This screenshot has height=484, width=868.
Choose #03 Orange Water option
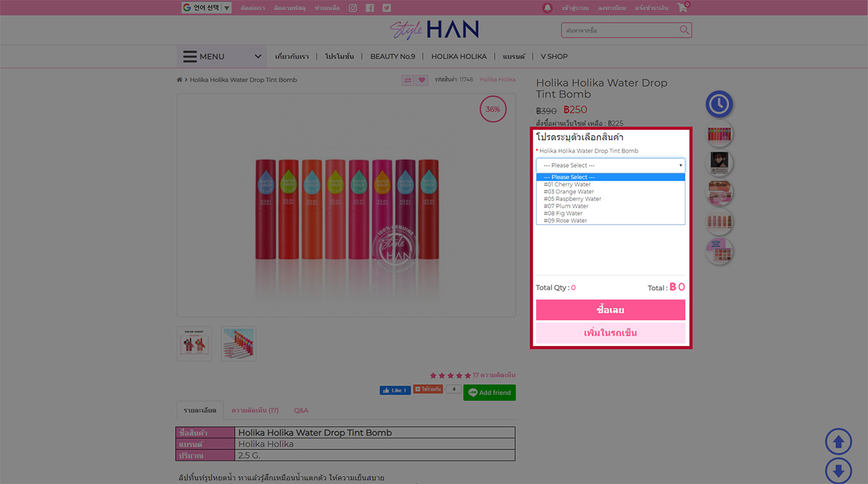pos(611,192)
